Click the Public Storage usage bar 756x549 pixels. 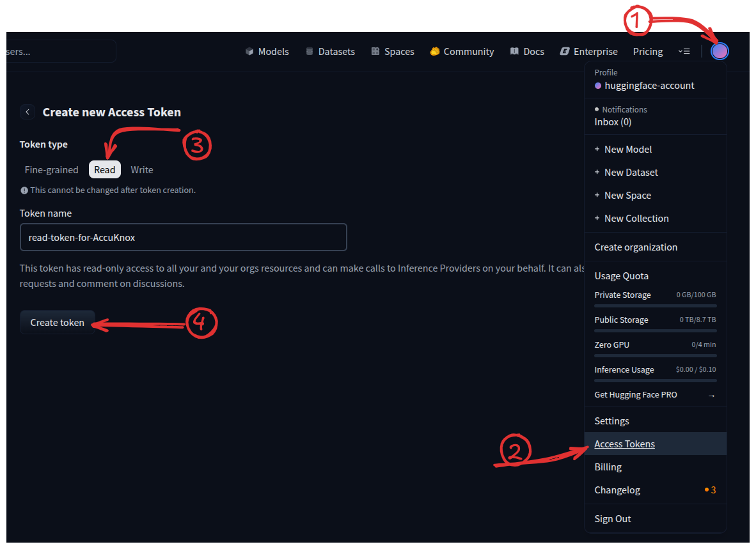(x=655, y=331)
